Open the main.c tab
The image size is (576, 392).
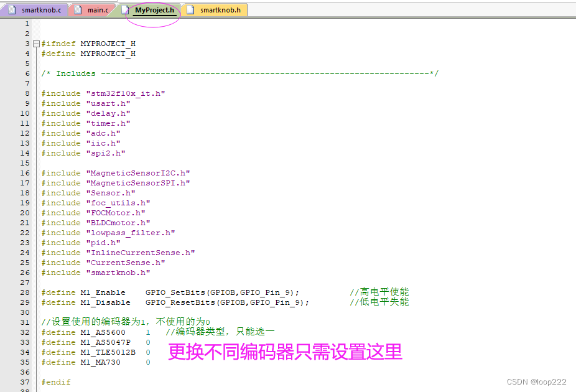point(92,10)
